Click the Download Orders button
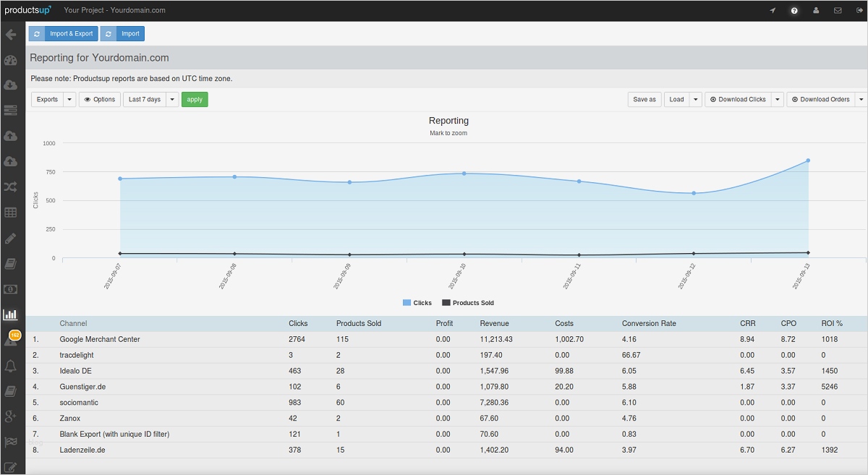This screenshot has width=868, height=475. pyautogui.click(x=820, y=99)
